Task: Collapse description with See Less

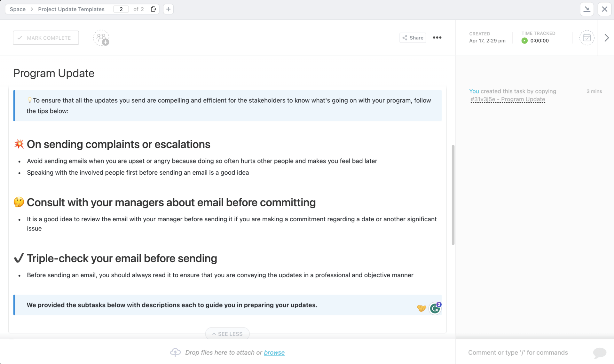Action: point(227,334)
